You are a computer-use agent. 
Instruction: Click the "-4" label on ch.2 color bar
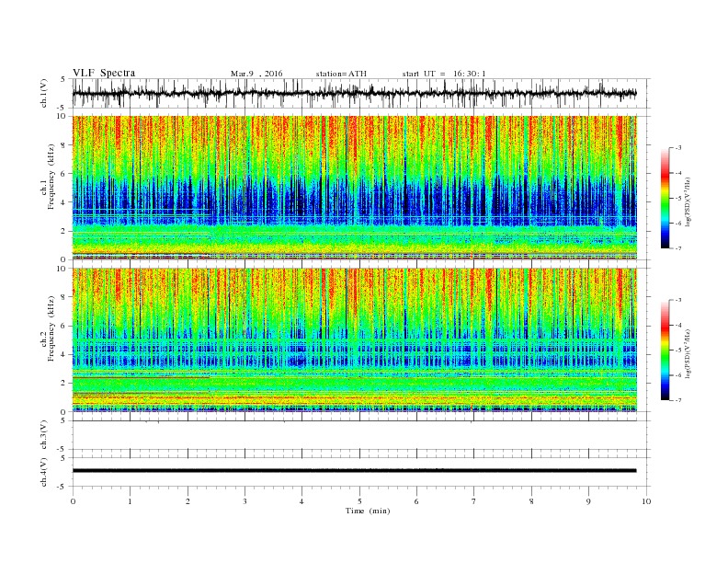pos(678,325)
